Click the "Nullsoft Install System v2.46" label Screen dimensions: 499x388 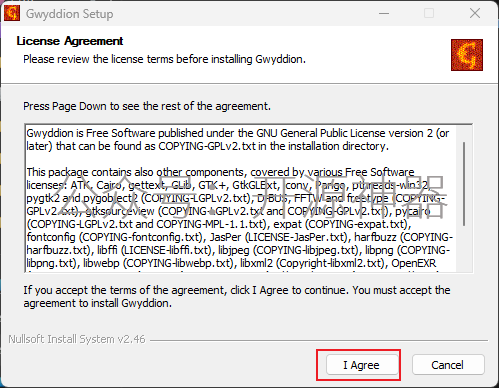coord(77,339)
